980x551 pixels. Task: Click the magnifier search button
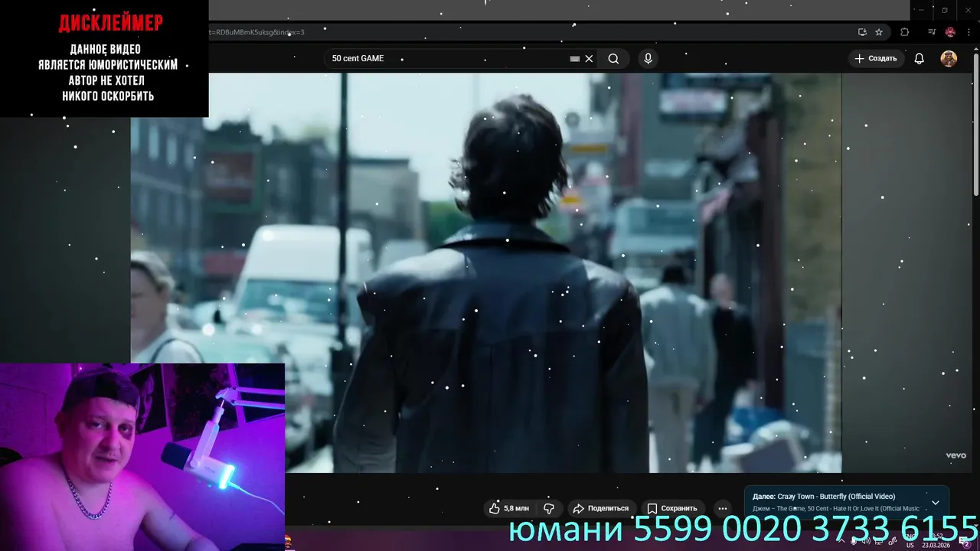613,59
